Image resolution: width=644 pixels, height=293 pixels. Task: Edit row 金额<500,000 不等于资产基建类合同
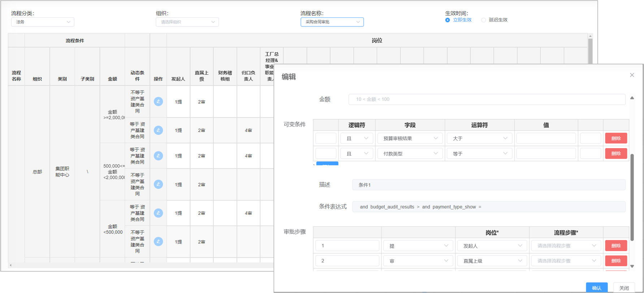pos(158,241)
